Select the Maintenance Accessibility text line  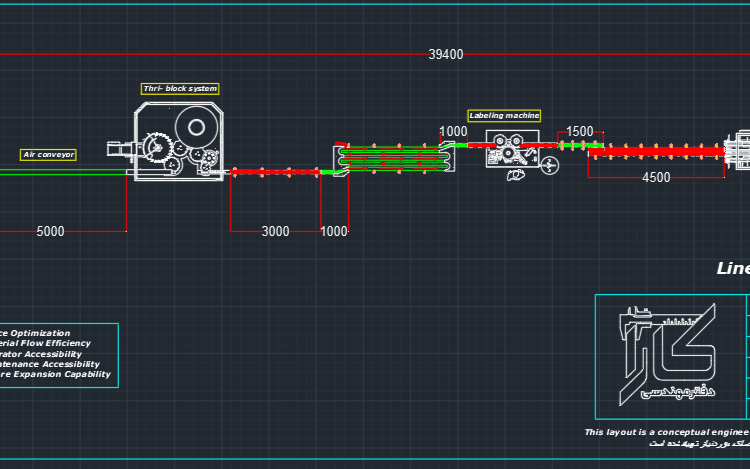50,364
